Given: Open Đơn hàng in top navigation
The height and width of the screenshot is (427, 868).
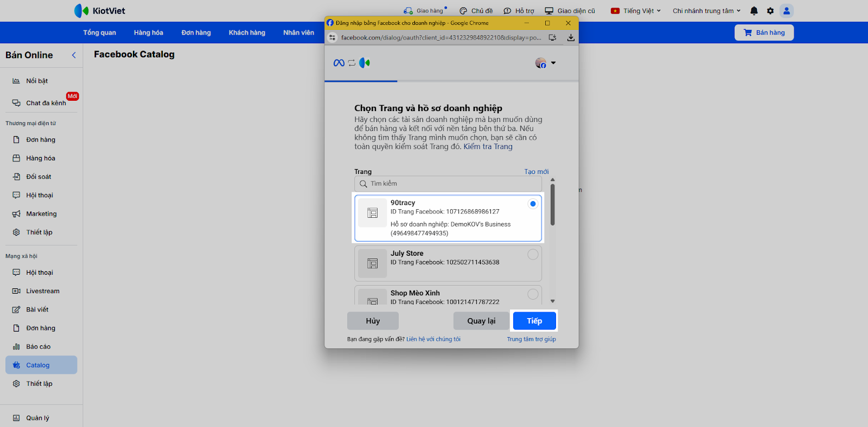Looking at the screenshot, I should point(196,33).
